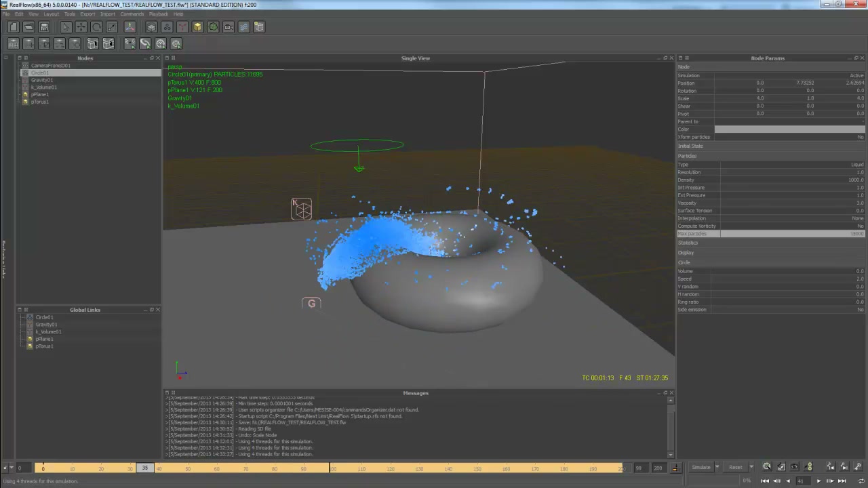
Task: Click the curved arrow simulation icon
Action: (145, 43)
